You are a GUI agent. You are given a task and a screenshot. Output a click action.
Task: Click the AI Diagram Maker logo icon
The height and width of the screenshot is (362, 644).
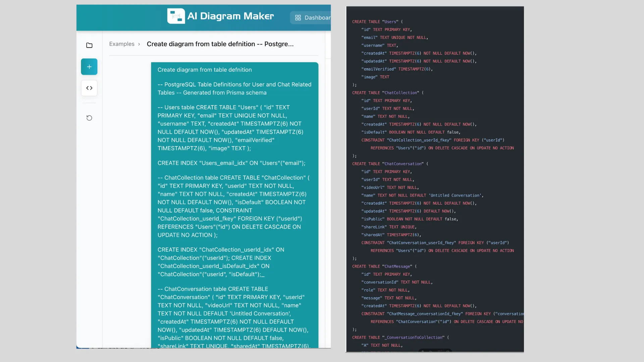(x=176, y=16)
